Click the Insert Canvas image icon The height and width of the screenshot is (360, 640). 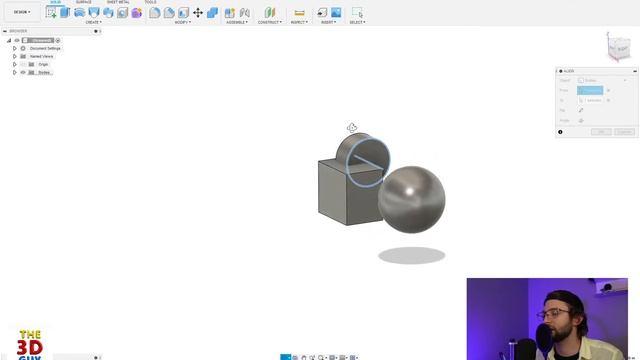coord(336,13)
